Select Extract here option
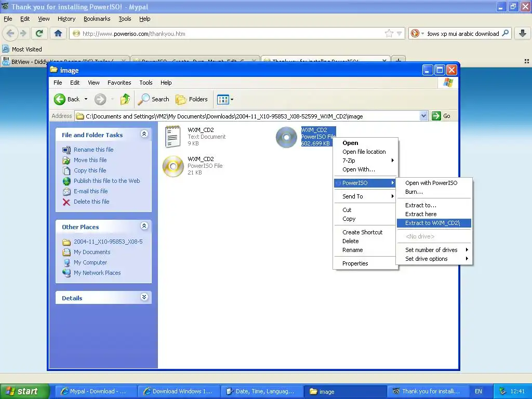Viewport: 532px width, 399px height. pyautogui.click(x=434, y=214)
